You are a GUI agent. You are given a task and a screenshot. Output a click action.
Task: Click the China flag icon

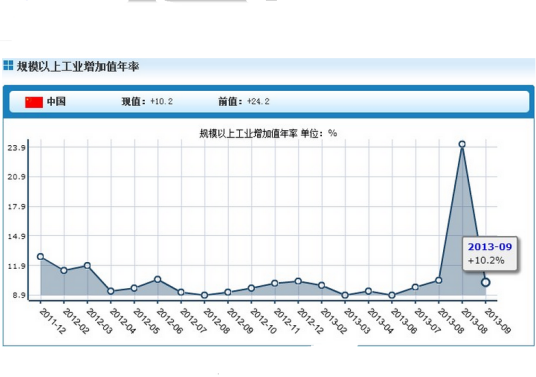click(x=34, y=102)
